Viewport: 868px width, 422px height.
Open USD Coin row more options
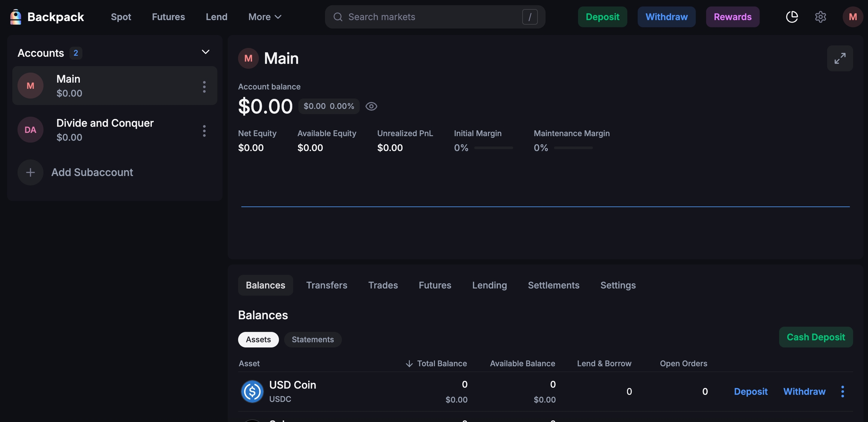point(842,392)
